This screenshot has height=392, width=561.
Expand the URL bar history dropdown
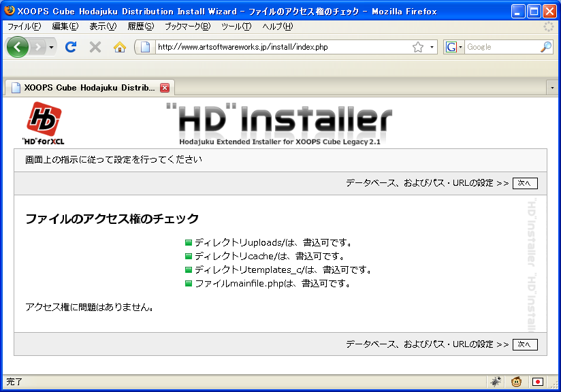tap(432, 47)
